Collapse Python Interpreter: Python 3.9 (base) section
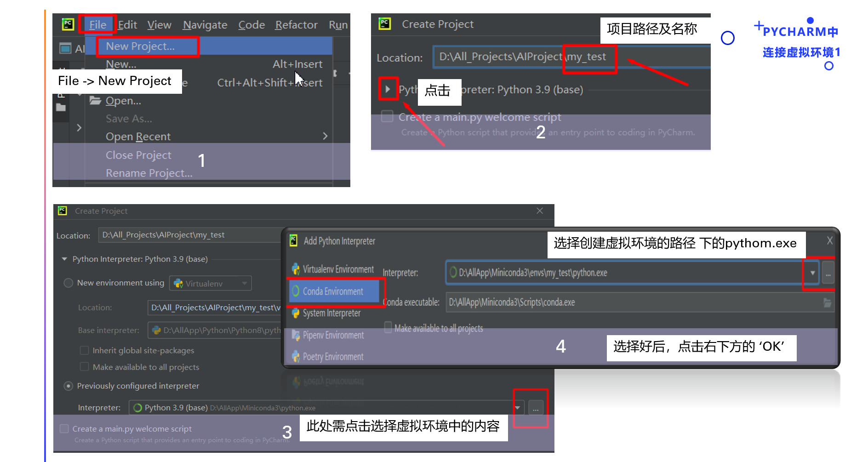The height and width of the screenshot is (462, 868). point(64,259)
